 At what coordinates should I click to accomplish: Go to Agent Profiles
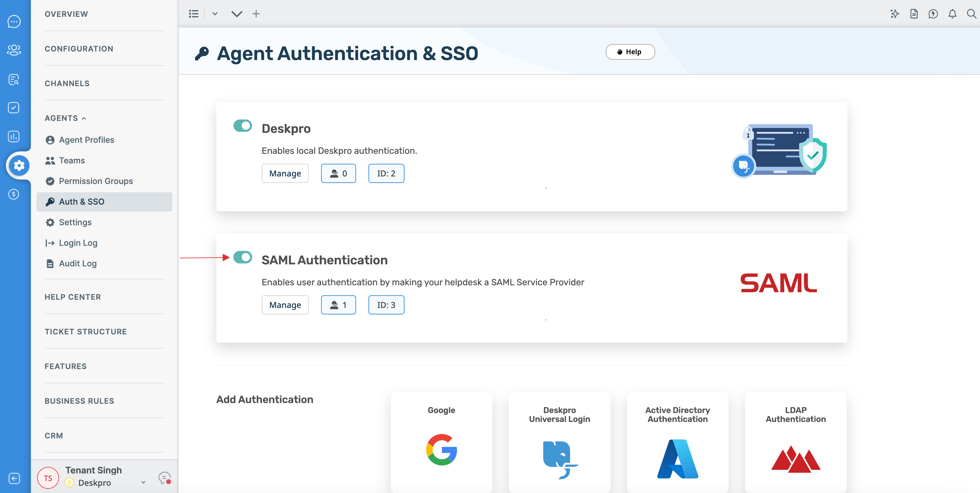click(x=104, y=140)
